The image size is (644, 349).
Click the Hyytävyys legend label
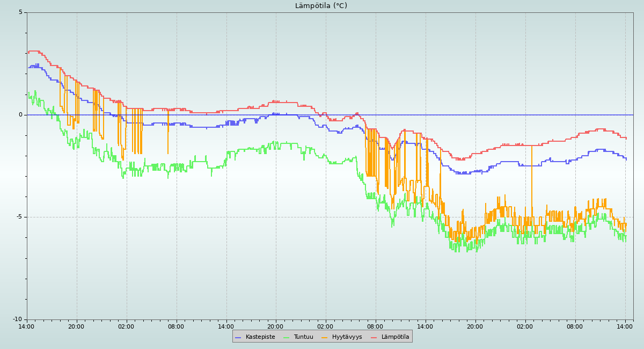pos(347,337)
